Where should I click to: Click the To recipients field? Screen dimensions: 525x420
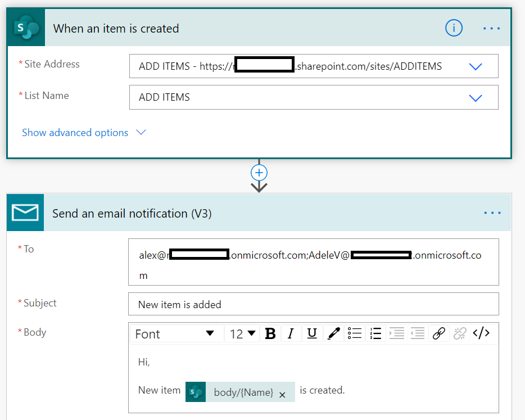[x=314, y=262]
